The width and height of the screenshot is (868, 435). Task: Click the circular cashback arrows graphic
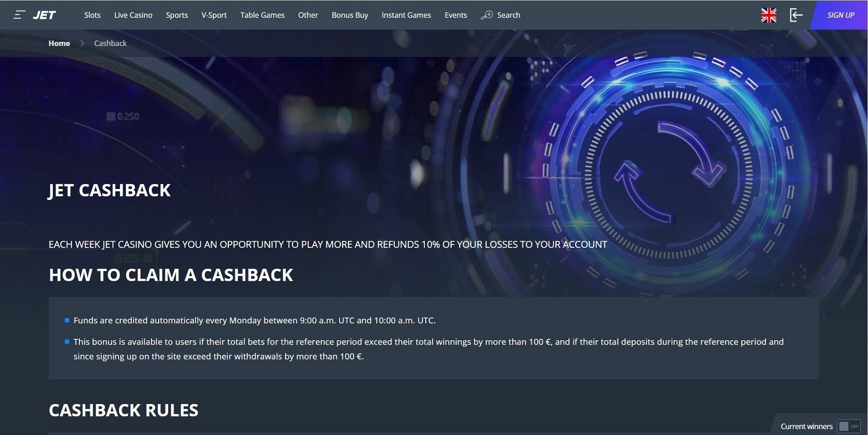tap(670, 171)
